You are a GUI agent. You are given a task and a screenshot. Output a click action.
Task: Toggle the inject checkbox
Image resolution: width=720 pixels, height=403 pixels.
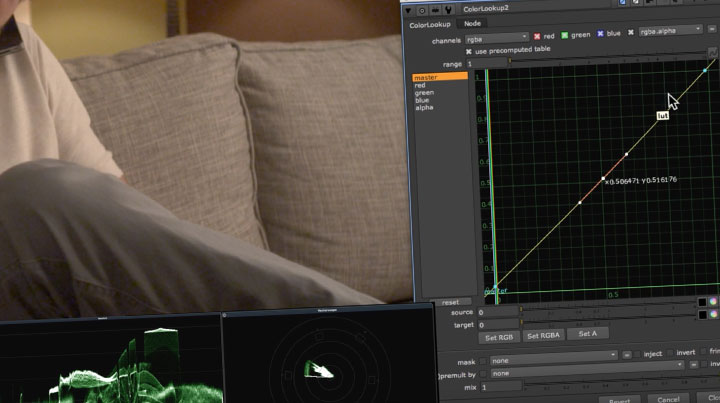point(637,354)
